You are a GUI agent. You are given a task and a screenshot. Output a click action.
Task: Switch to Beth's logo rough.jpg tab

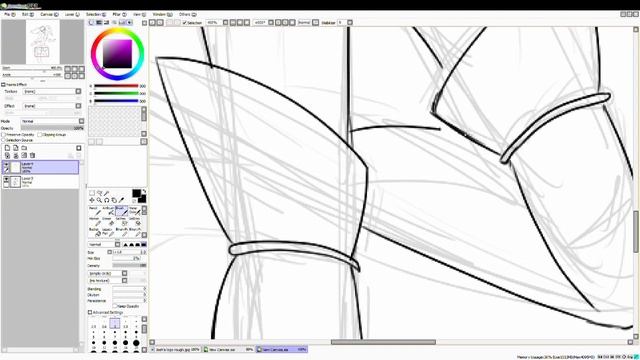[176, 350]
